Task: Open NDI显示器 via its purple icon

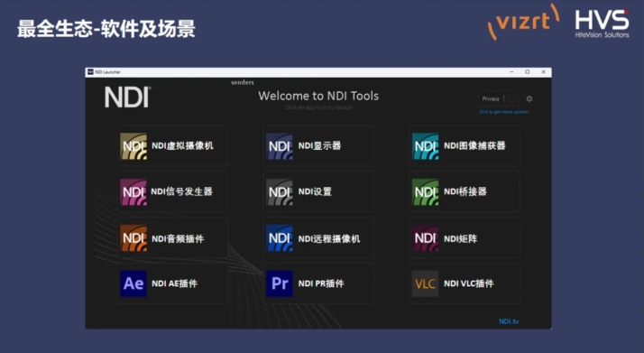Action: 280,146
